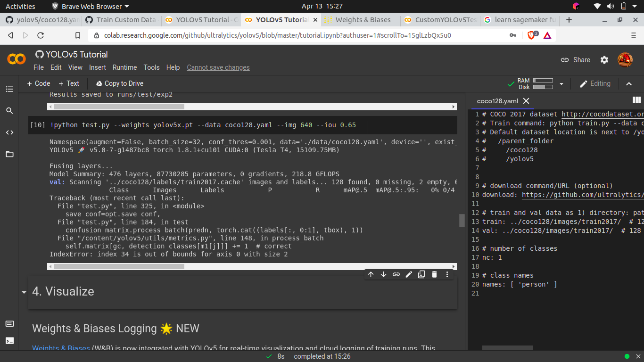This screenshot has width=644, height=362.
Task: Click the Brave shields lion icon
Action: [532, 35]
